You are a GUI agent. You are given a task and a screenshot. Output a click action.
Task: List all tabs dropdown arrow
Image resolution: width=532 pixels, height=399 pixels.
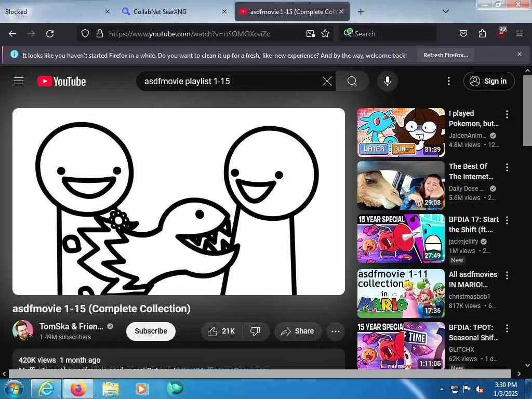[446, 11]
